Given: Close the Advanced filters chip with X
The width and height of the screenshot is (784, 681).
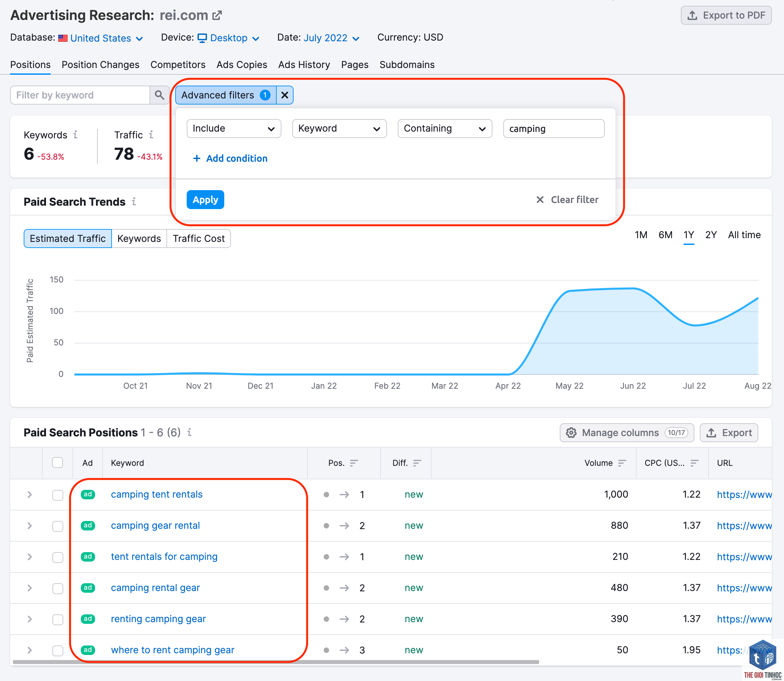Looking at the screenshot, I should pyautogui.click(x=284, y=95).
